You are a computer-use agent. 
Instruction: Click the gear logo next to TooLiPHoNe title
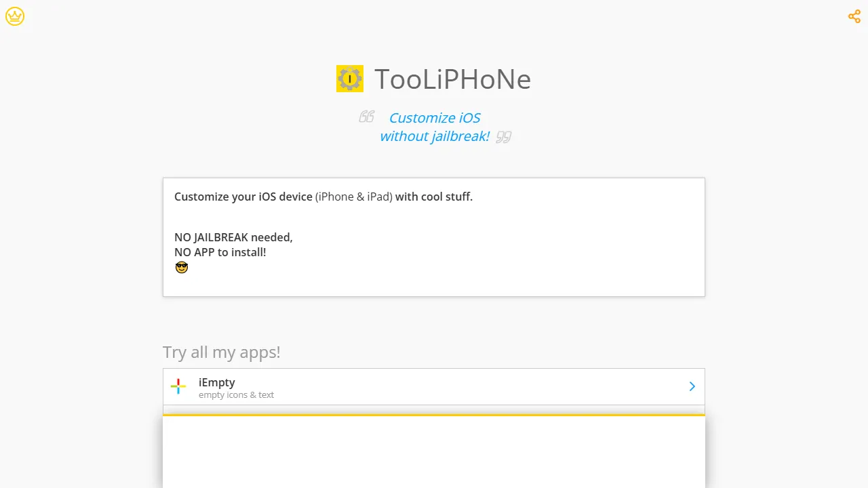click(350, 79)
